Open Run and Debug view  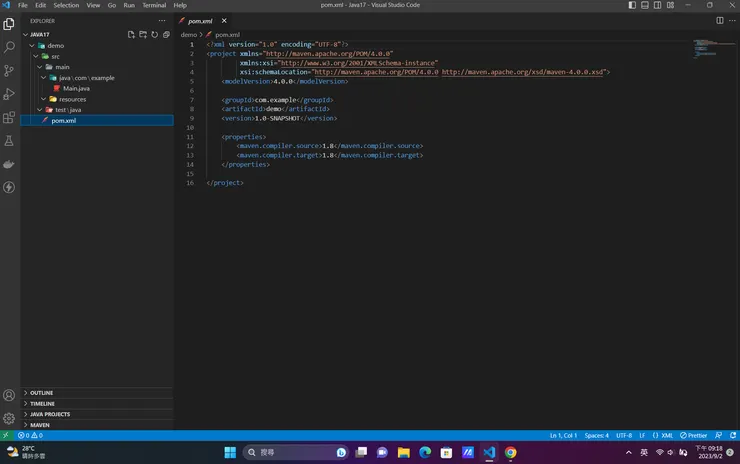[10, 94]
